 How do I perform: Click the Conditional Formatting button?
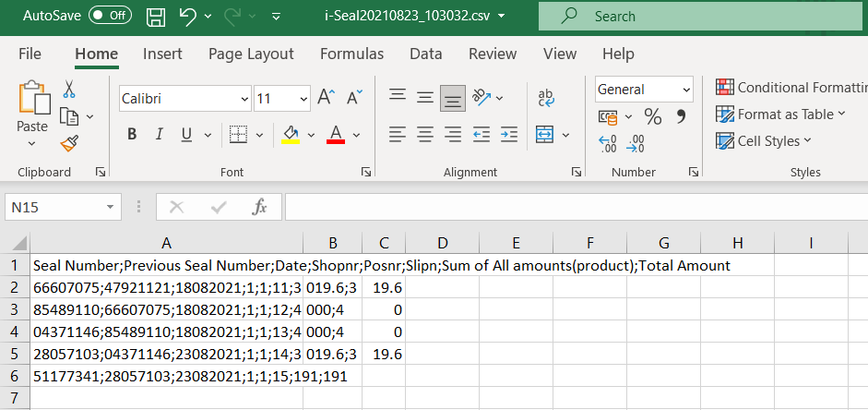coord(791,88)
